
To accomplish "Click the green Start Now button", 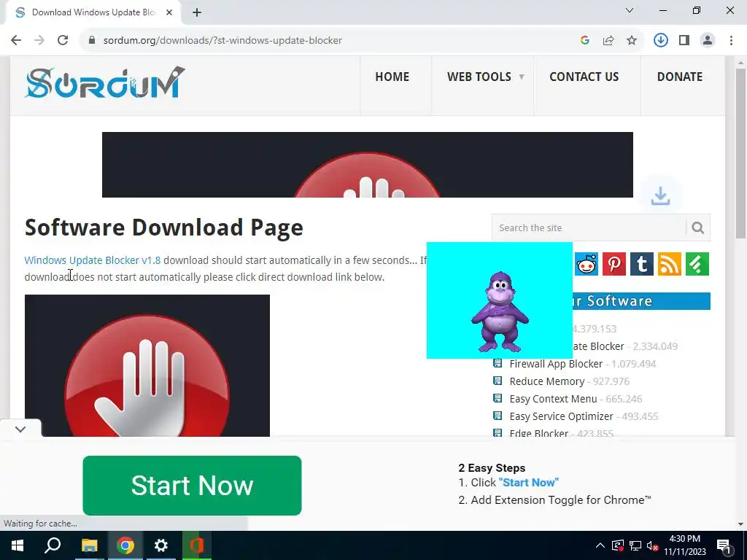I will [x=192, y=485].
